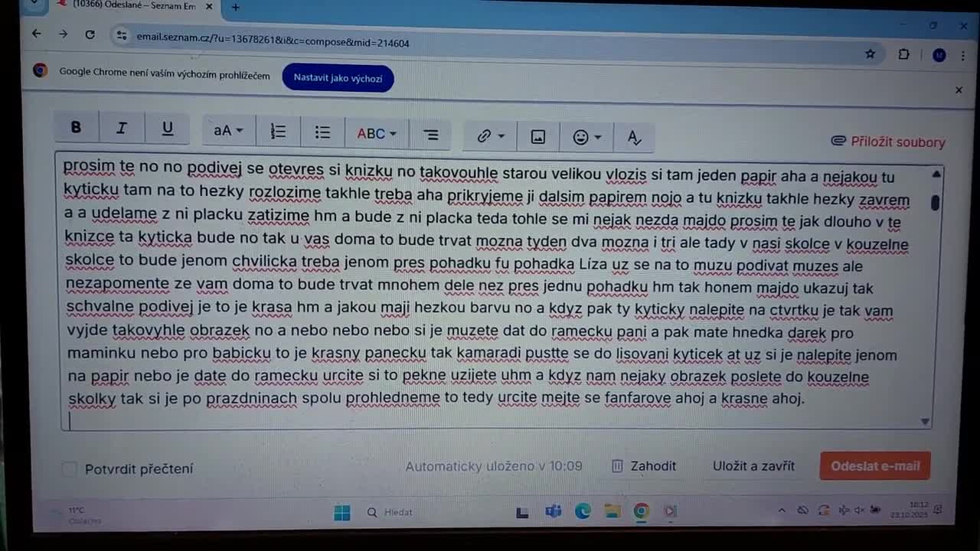The height and width of the screenshot is (551, 980).
Task: Bookmark this page with the star icon
Action: pos(870,54)
